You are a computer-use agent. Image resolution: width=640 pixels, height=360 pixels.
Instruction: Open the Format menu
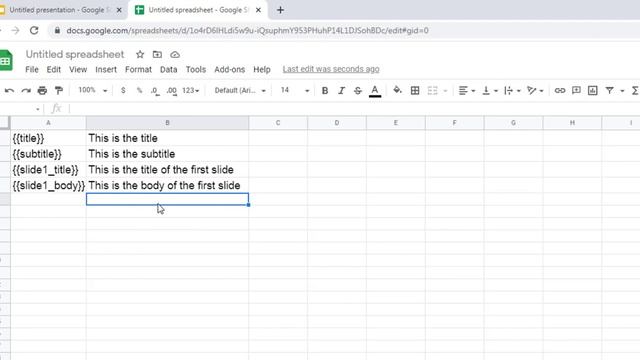(138, 69)
